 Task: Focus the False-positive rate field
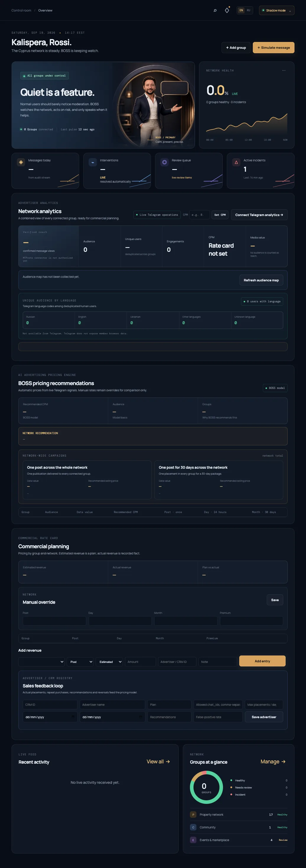[x=218, y=717]
